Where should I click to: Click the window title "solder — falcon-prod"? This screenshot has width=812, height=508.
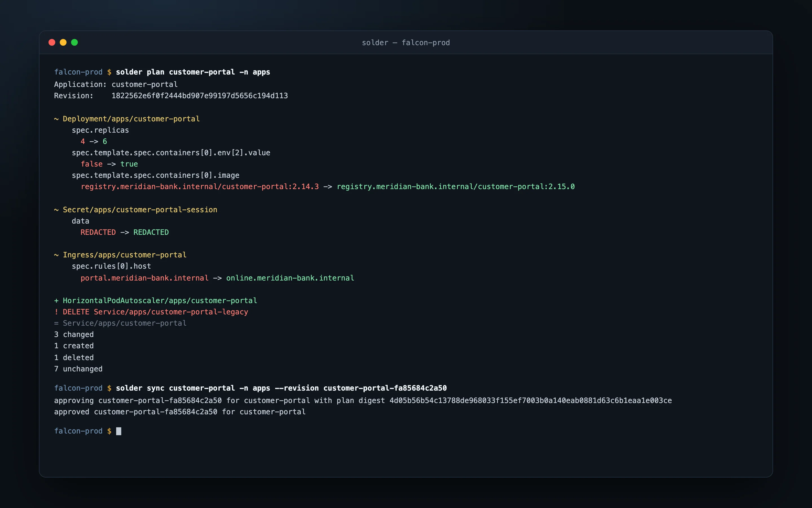(406, 43)
